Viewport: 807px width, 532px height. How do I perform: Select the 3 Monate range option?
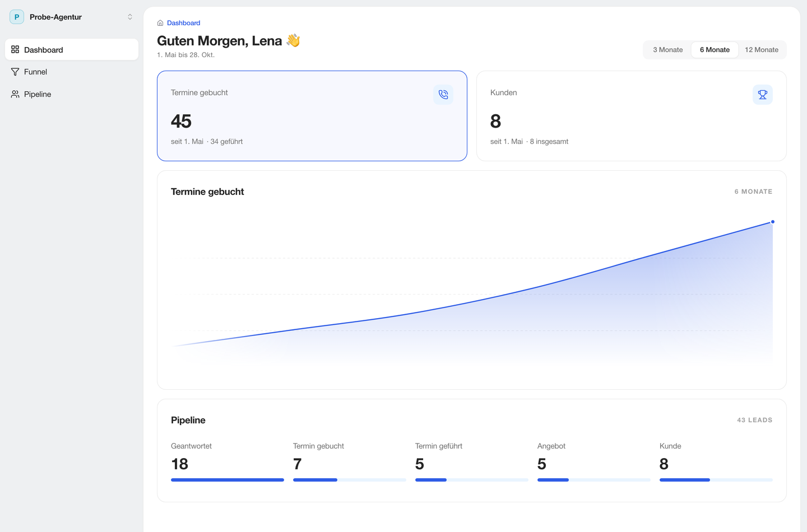point(668,50)
